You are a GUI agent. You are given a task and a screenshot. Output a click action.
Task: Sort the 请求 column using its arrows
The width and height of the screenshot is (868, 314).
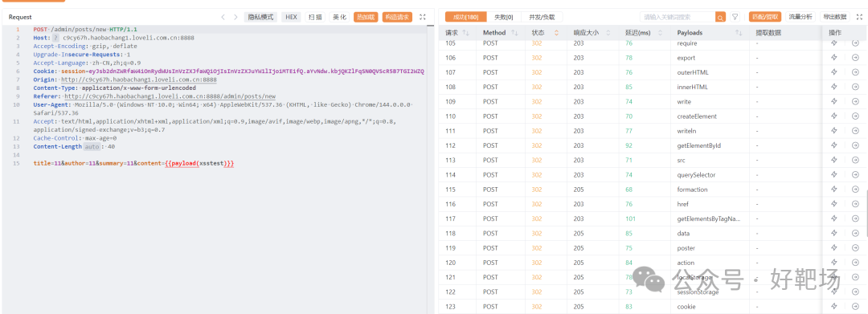(465, 33)
